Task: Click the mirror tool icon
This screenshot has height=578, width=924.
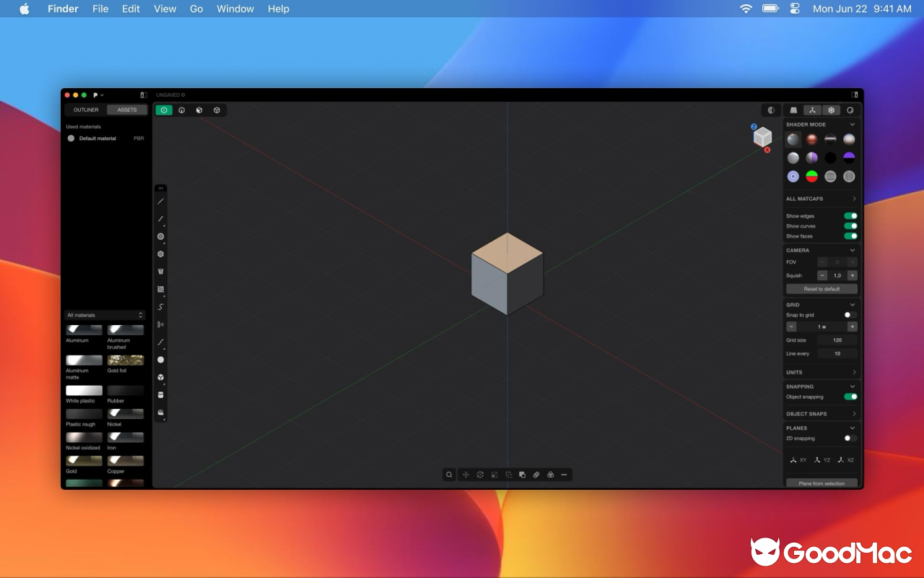Action: pyautogui.click(x=160, y=324)
